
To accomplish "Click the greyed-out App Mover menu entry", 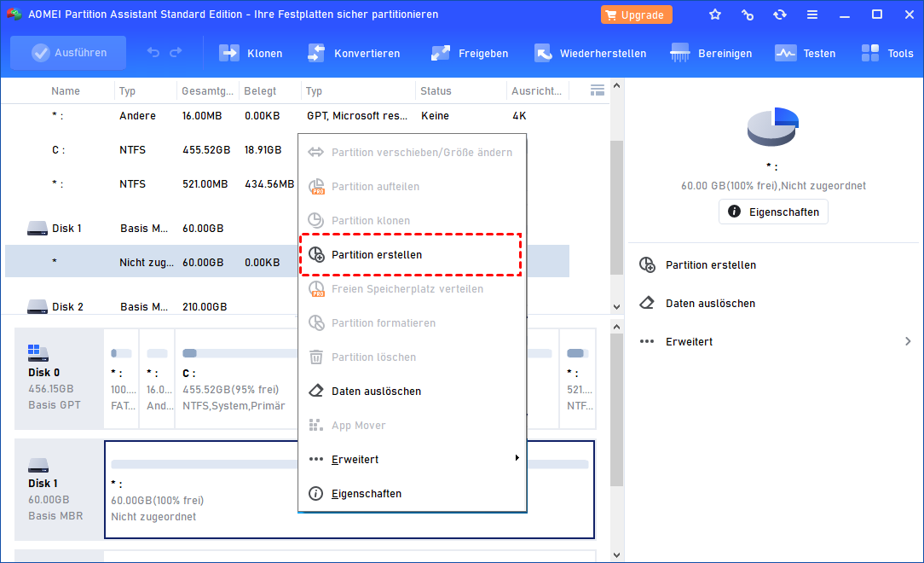I will (412, 425).
